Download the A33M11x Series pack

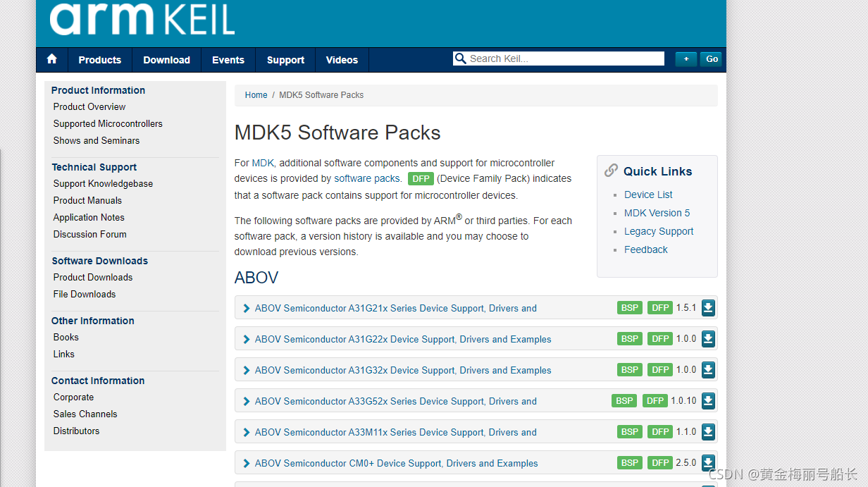[x=708, y=432]
